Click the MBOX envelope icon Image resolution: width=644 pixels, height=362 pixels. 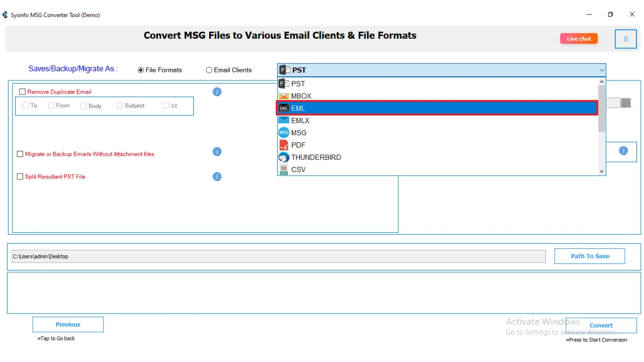[x=284, y=96]
